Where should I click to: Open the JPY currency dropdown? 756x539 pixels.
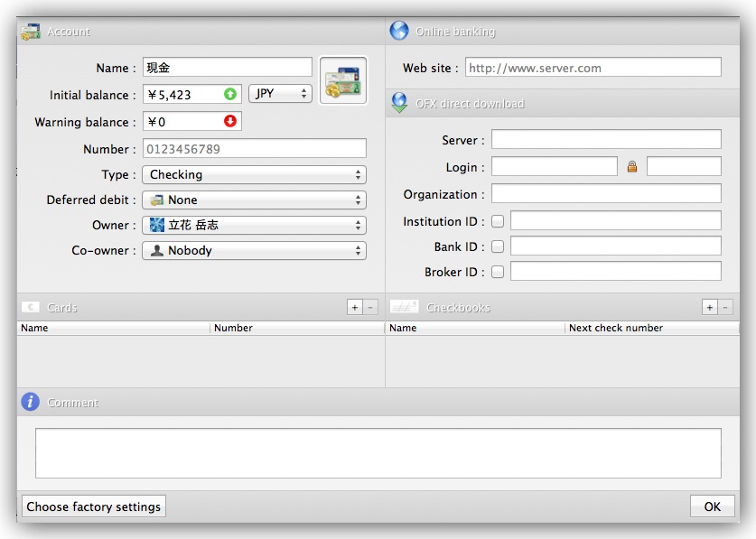(280, 94)
